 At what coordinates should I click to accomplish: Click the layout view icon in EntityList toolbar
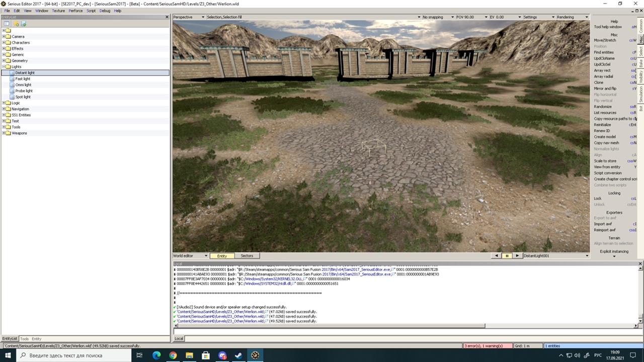click(x=7, y=24)
